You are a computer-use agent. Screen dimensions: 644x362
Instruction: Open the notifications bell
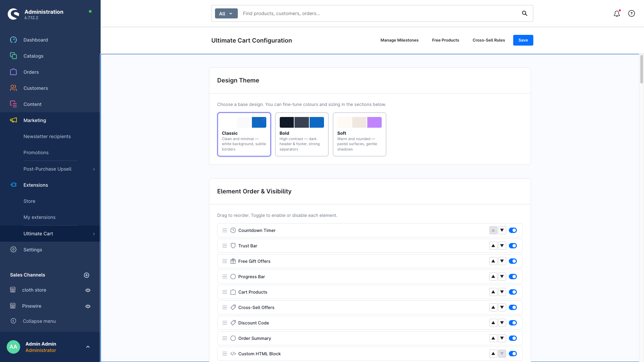[x=616, y=13]
